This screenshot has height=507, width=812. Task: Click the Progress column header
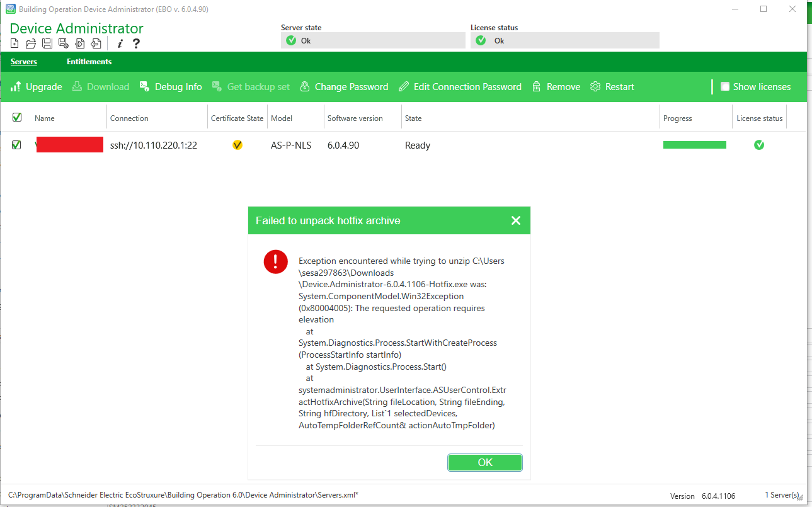click(x=678, y=118)
